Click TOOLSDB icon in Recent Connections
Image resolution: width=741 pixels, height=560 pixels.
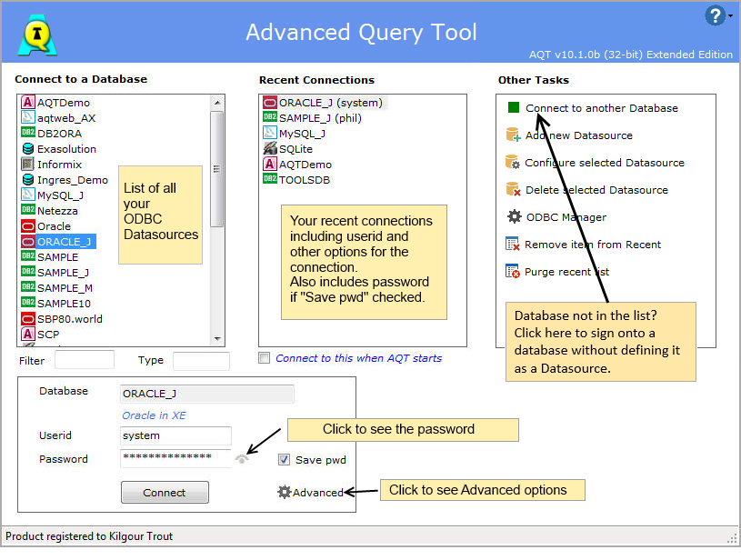269,179
